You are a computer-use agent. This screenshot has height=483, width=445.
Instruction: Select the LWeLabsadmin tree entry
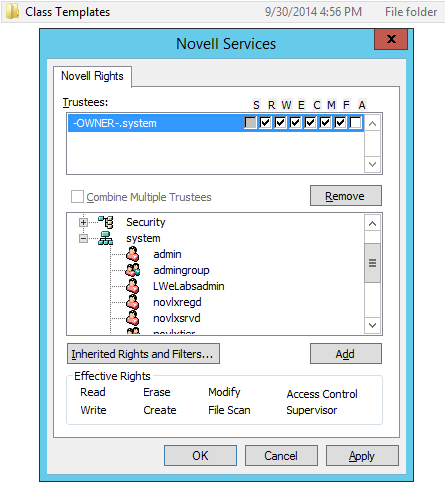pyautogui.click(x=189, y=286)
